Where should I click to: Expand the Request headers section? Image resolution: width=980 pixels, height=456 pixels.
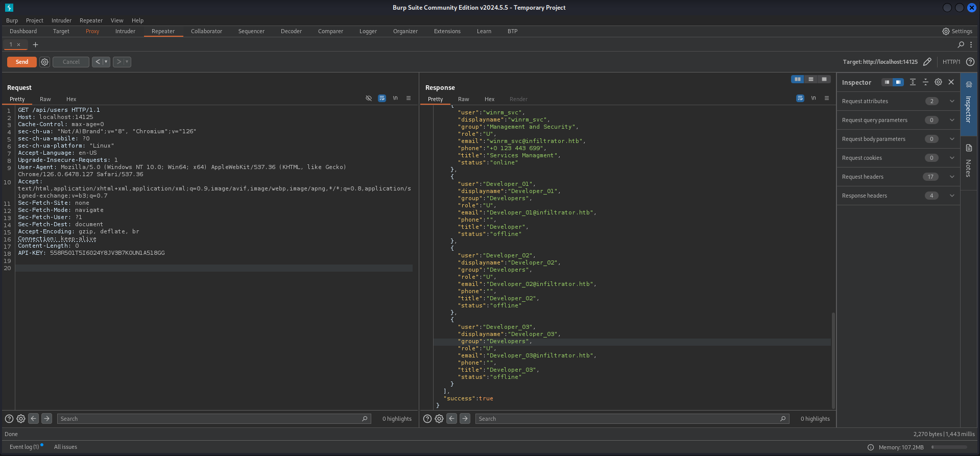click(x=952, y=177)
